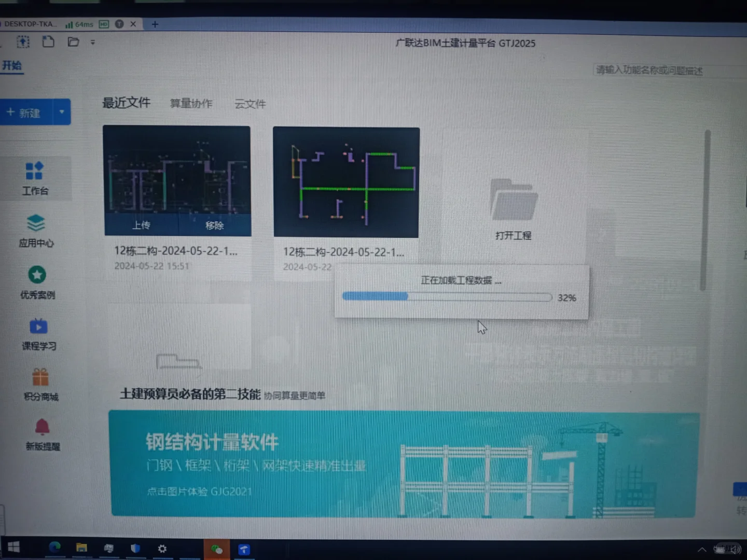Select the 工作台 (Workbench) panel icon
Viewport: 747px width, 560px height.
coord(35,179)
